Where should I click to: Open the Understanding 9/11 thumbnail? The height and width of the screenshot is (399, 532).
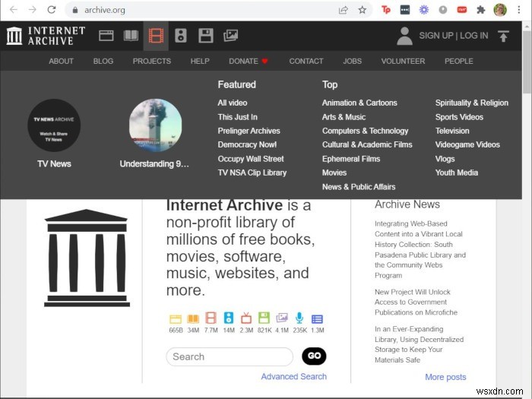[x=155, y=125]
